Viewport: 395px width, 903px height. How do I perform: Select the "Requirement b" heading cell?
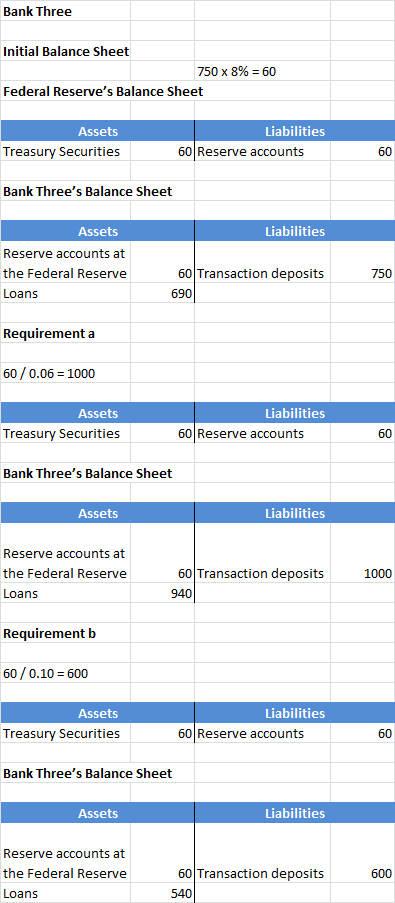click(x=65, y=633)
